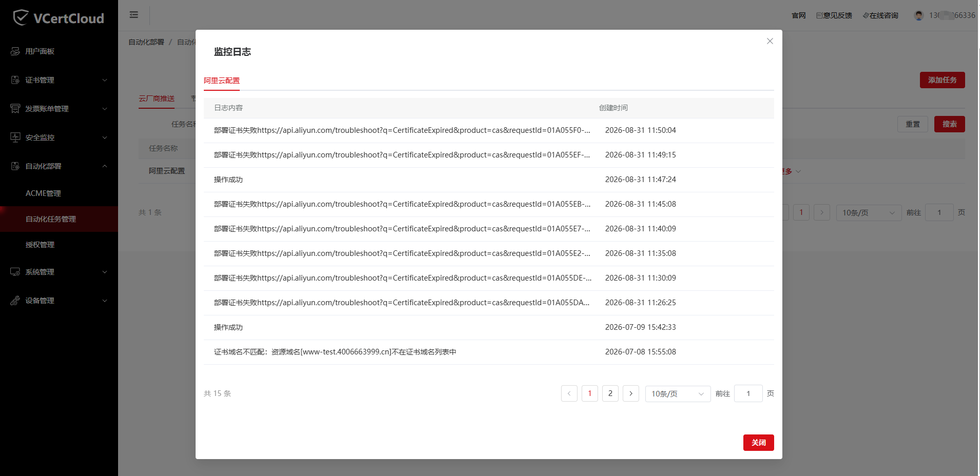Open the 10条/页 dropdown in the dialog
The height and width of the screenshot is (476, 980).
tap(678, 393)
